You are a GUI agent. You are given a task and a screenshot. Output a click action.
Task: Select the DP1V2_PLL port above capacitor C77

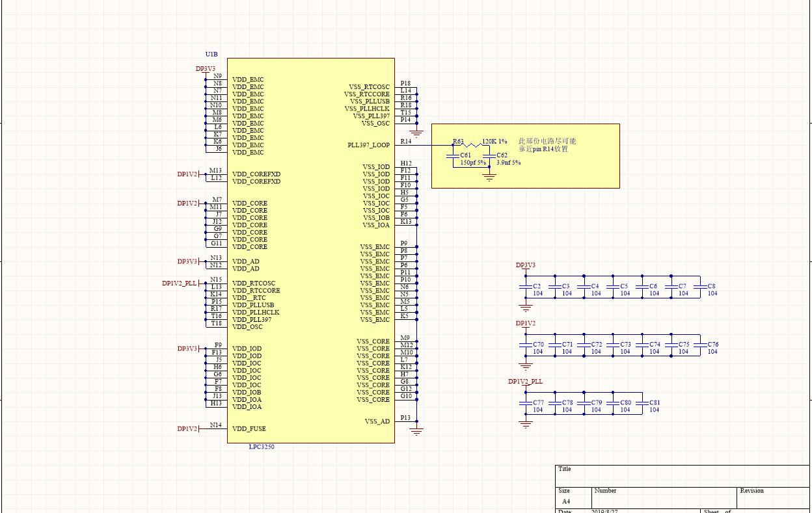click(525, 382)
